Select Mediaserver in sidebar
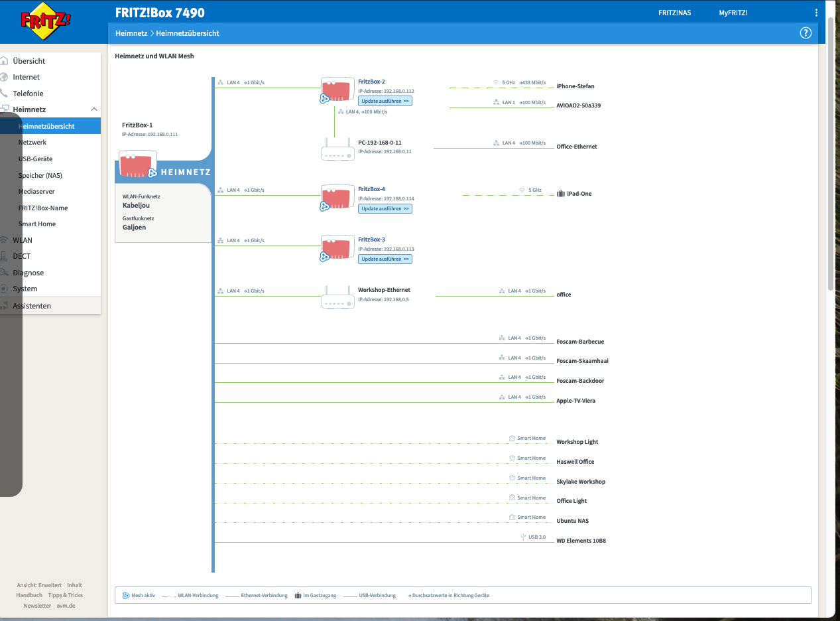 pos(36,191)
